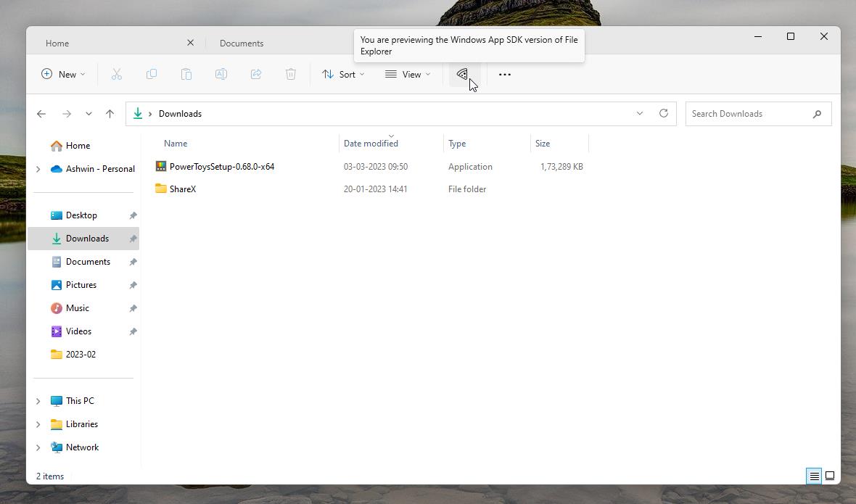
Task: Click the 2 items status text
Action: click(x=49, y=476)
